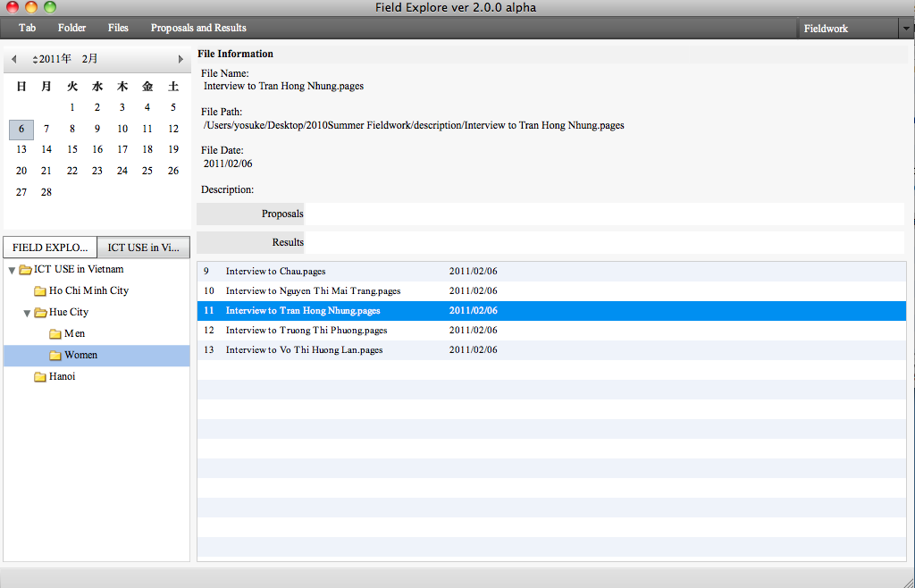
Task: Go to next month in calendar
Action: 180,59
